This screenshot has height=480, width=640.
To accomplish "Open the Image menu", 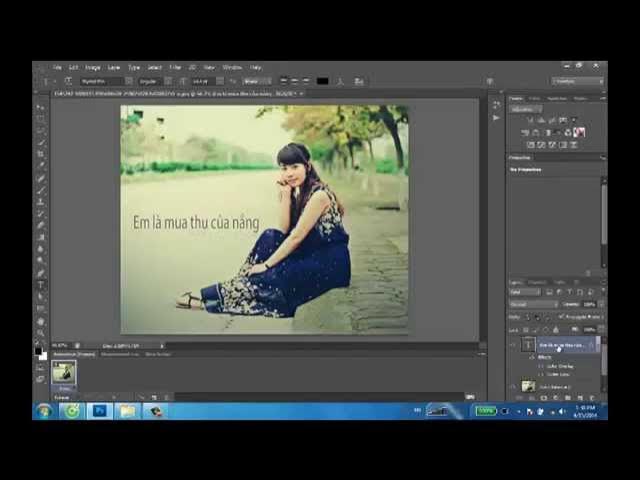I will click(x=93, y=67).
